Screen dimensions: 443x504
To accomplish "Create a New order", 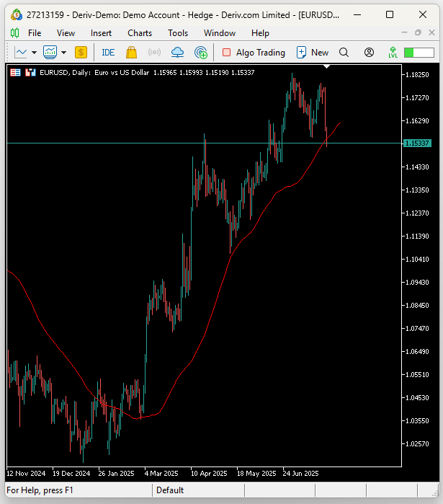I will (x=313, y=53).
